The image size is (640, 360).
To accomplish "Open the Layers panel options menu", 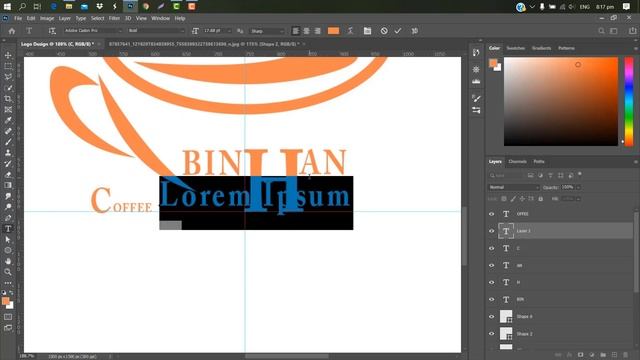I will [636, 162].
